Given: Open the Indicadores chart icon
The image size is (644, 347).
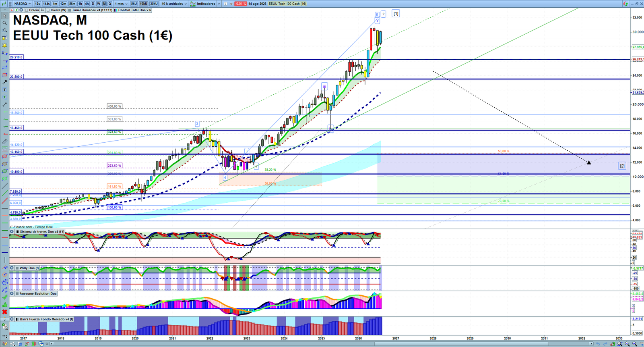Looking at the screenshot, I should click(193, 4).
